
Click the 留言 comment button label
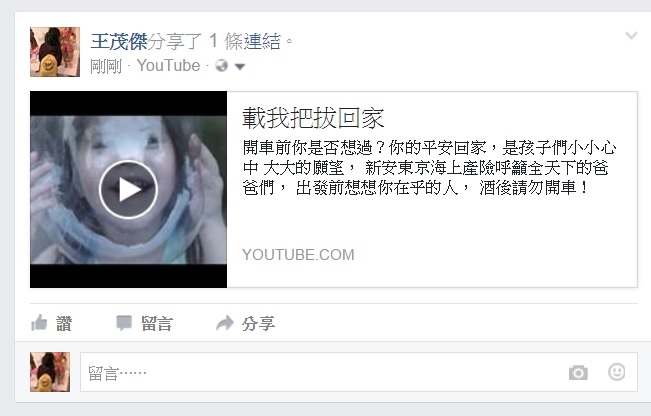point(157,324)
